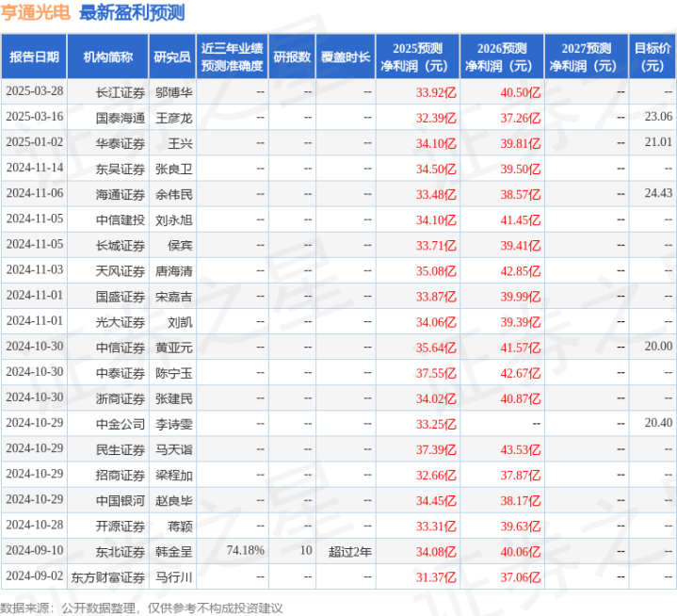Select the 机构简称 column header
Viewport: 677px width, 616px height.
[x=108, y=57]
